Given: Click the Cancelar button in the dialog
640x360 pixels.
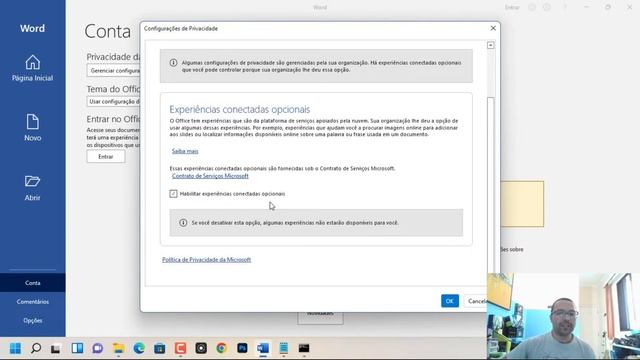Looking at the screenshot, I should coord(476,301).
